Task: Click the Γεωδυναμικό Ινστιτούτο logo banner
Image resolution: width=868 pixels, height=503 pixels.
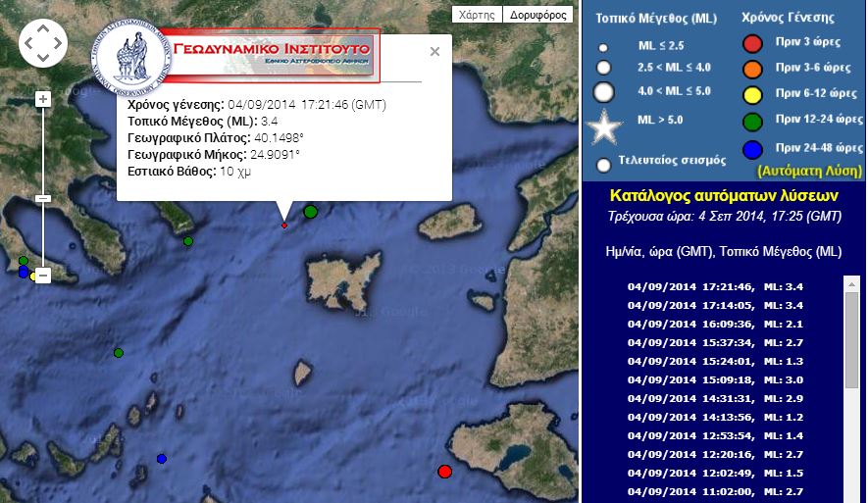Action: [x=237, y=55]
